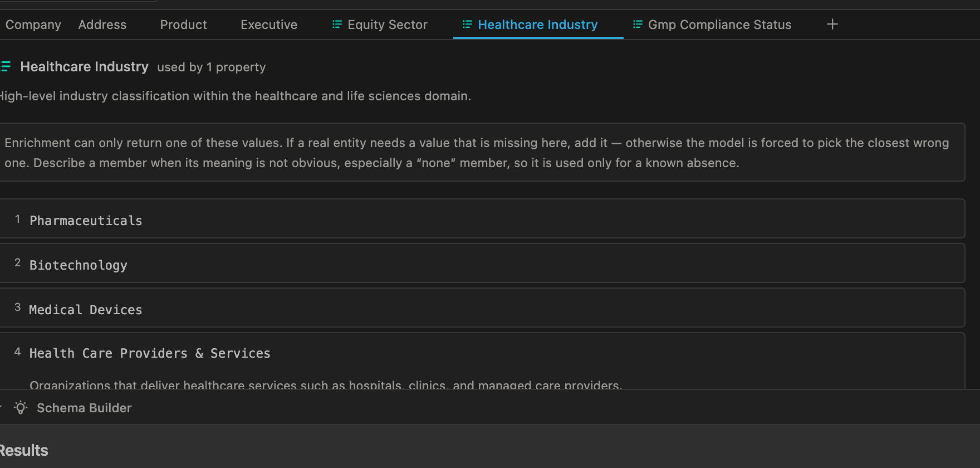Edit the hospitals and clinics member description
The height and width of the screenshot is (468, 980).
pyautogui.click(x=326, y=384)
